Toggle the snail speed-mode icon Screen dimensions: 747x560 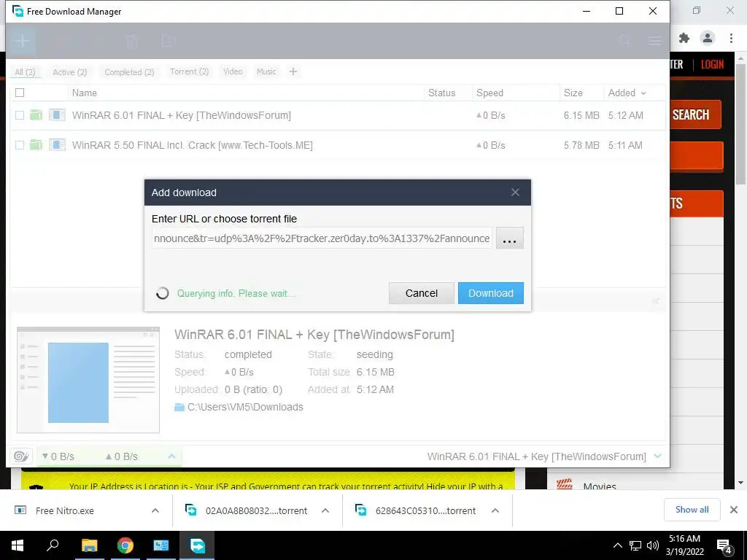pos(21,456)
